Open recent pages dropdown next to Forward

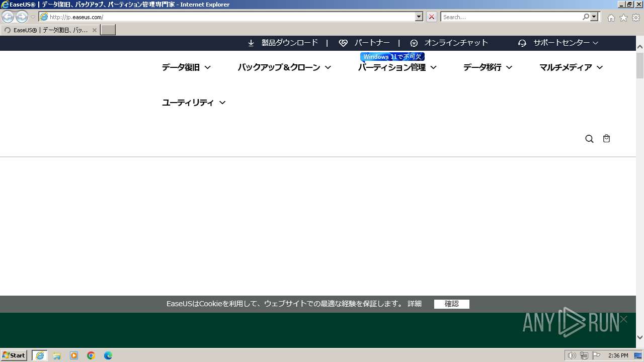[x=33, y=17]
